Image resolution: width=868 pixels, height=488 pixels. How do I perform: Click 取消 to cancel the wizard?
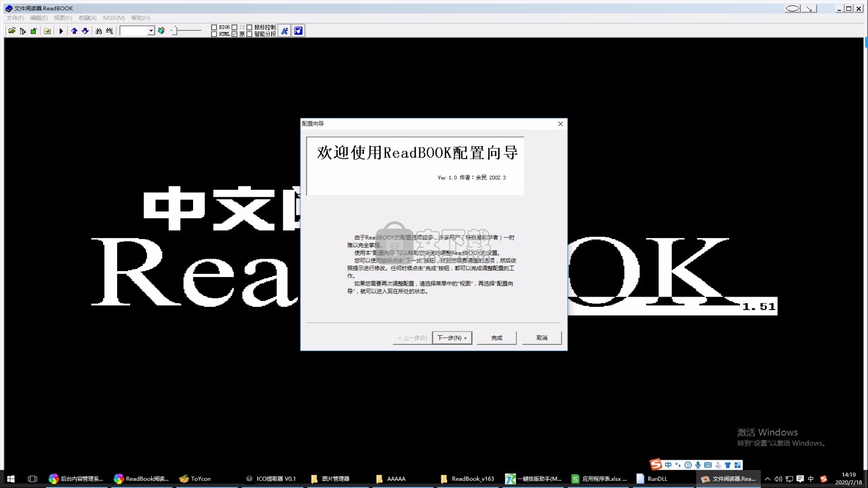click(x=542, y=338)
